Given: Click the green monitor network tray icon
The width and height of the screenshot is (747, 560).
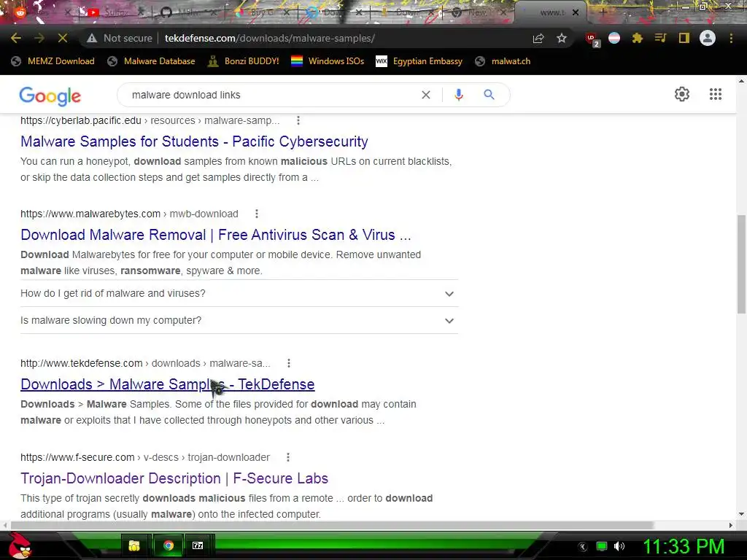Looking at the screenshot, I should pos(602,546).
